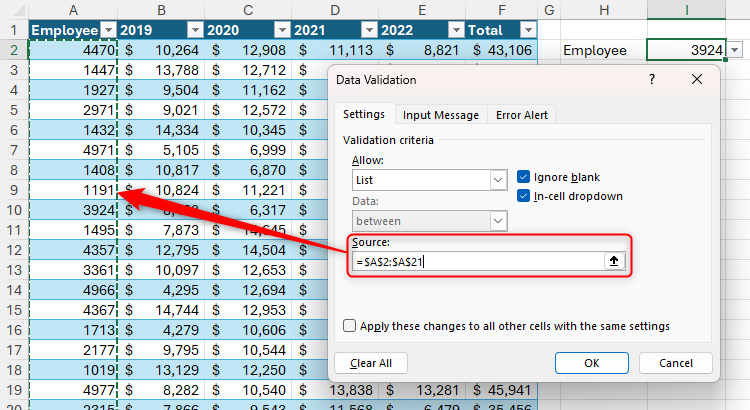Open the 2022 column filter dropdown
750x410 pixels.
point(457,30)
